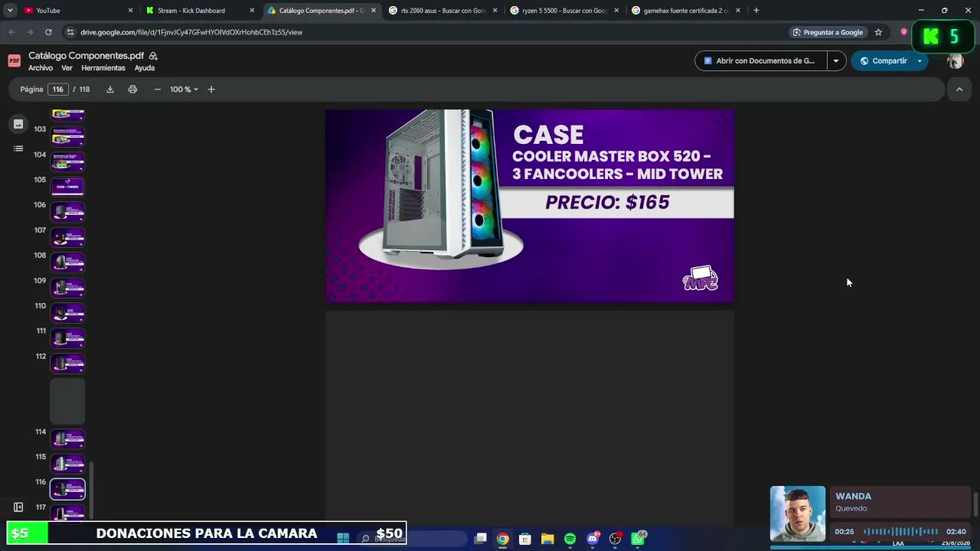
Task: Zoom out with the minus icon
Action: (158, 90)
